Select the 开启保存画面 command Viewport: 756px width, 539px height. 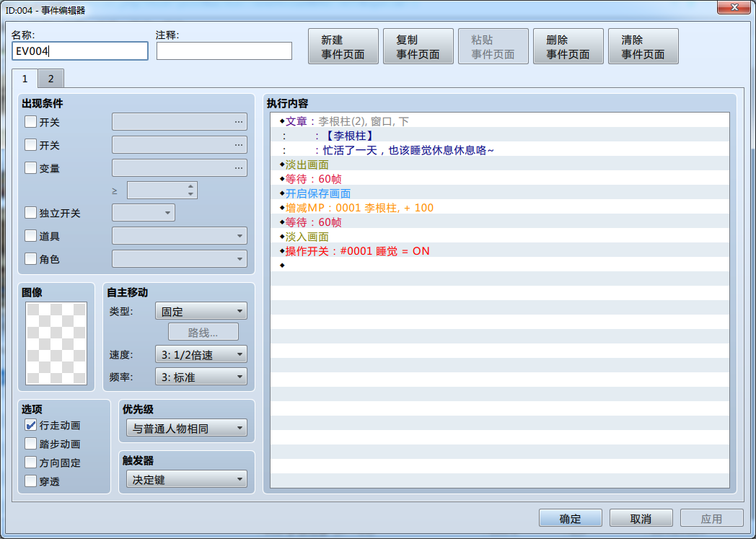499,193
